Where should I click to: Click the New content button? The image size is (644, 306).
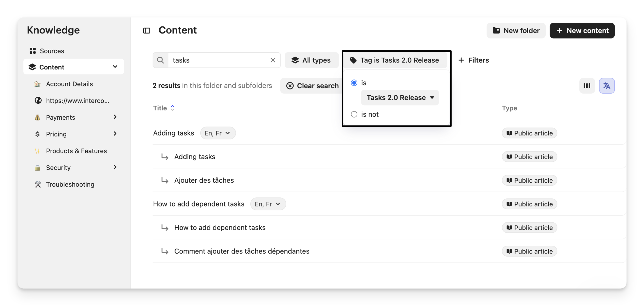tap(582, 31)
